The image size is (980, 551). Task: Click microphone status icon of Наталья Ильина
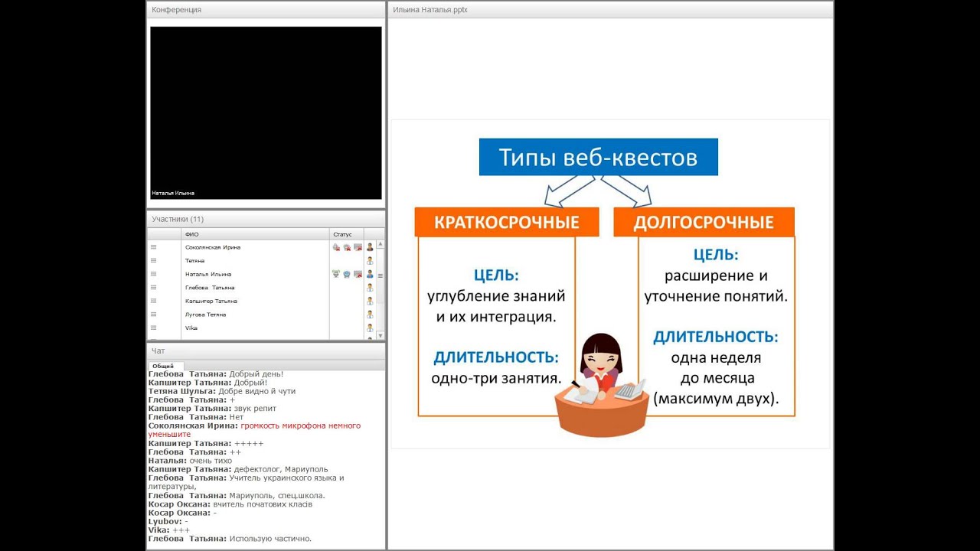[336, 274]
